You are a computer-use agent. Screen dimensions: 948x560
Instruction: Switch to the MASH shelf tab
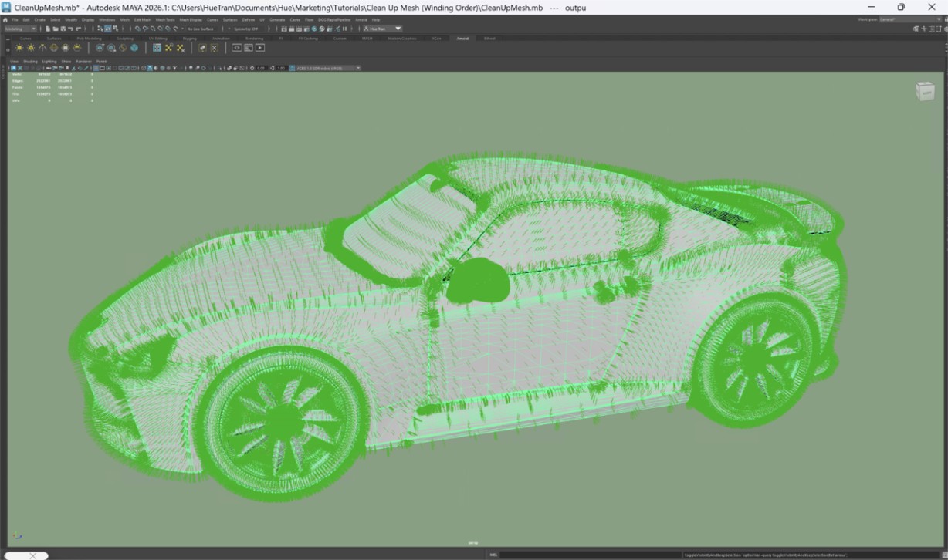(x=367, y=39)
